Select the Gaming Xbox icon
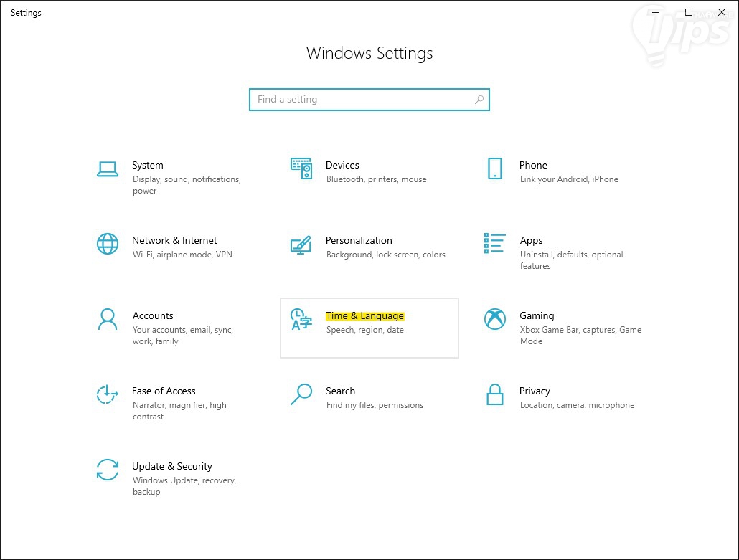739x560 pixels. coord(495,319)
